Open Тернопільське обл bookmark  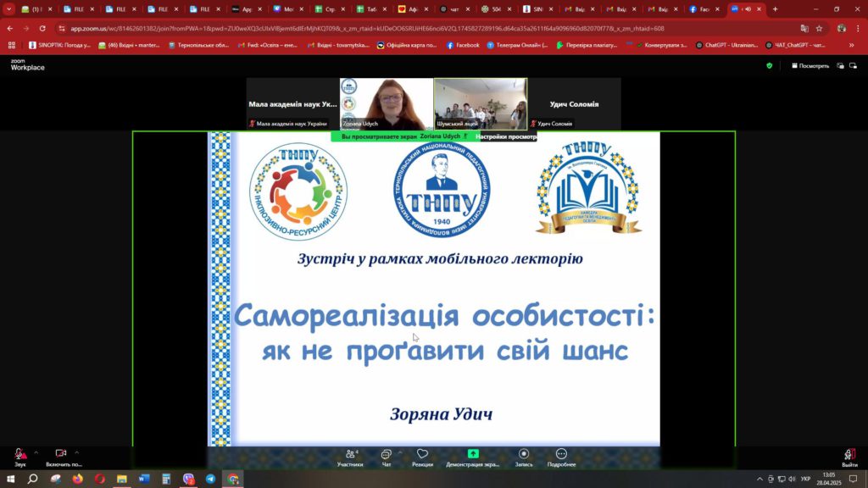pos(198,46)
